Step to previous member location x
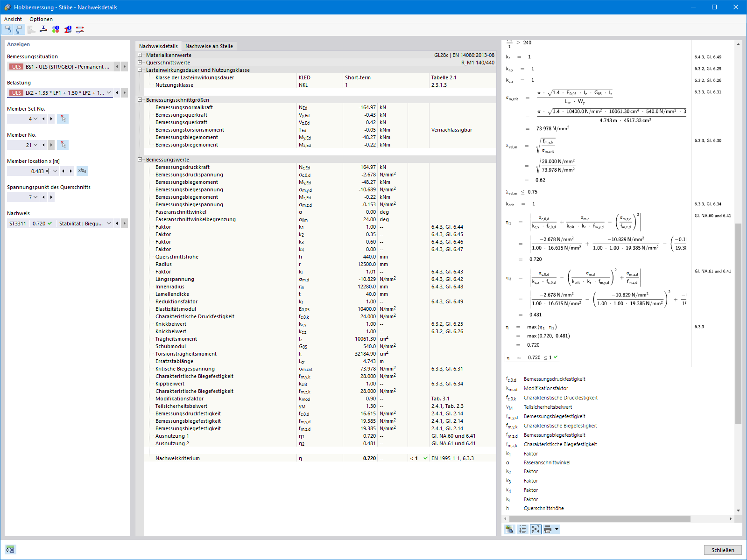This screenshot has height=560, width=747. [63, 171]
